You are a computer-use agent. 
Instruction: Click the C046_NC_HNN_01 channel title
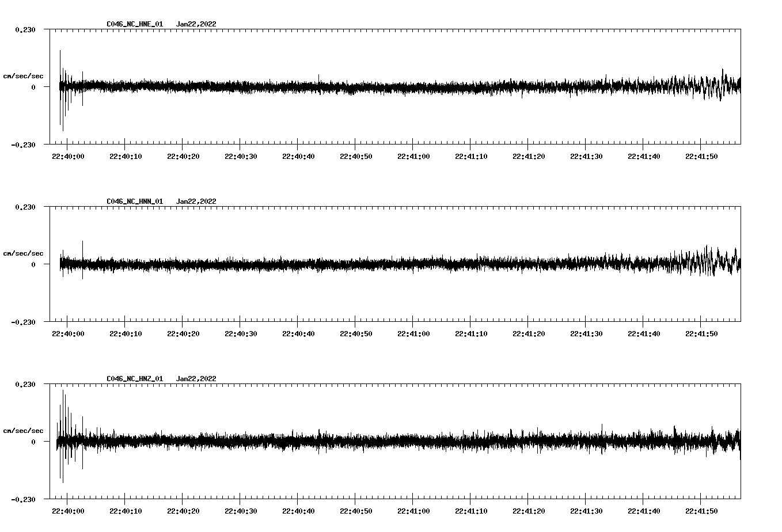coord(135,202)
